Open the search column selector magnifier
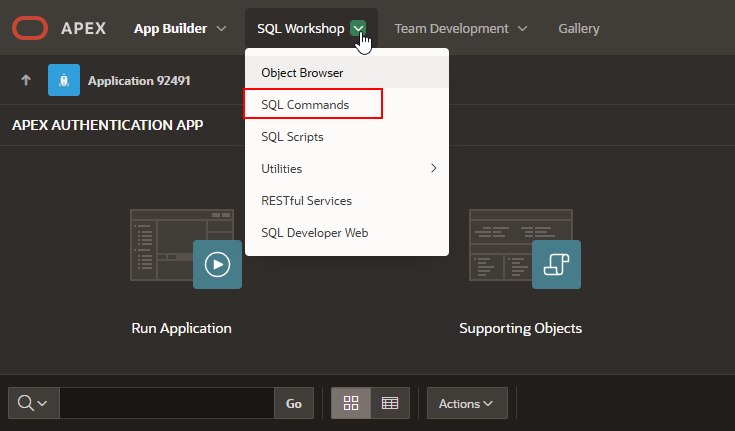 point(33,403)
